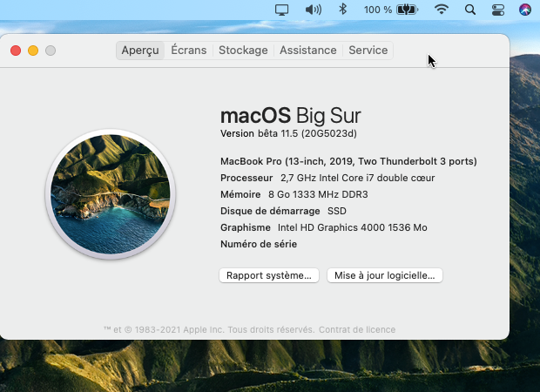Screen dimensions: 540x392
Task: Open the display mirroring menu bar icon
Action: pos(281,10)
